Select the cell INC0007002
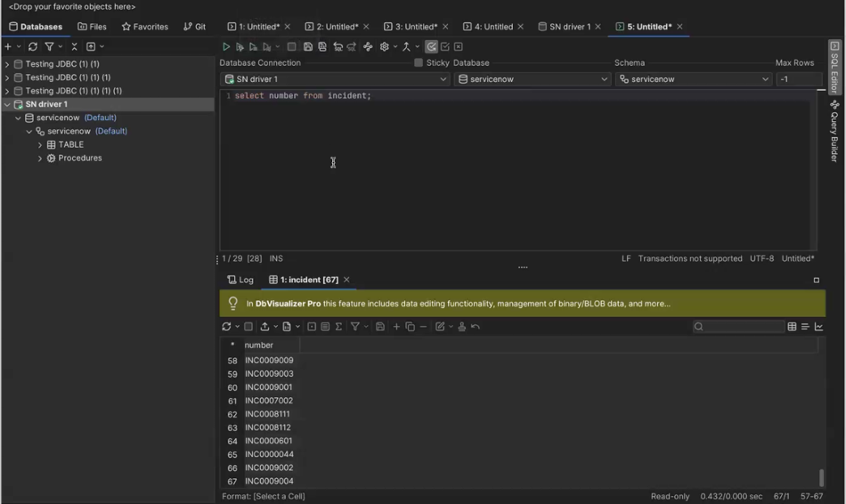 point(269,401)
